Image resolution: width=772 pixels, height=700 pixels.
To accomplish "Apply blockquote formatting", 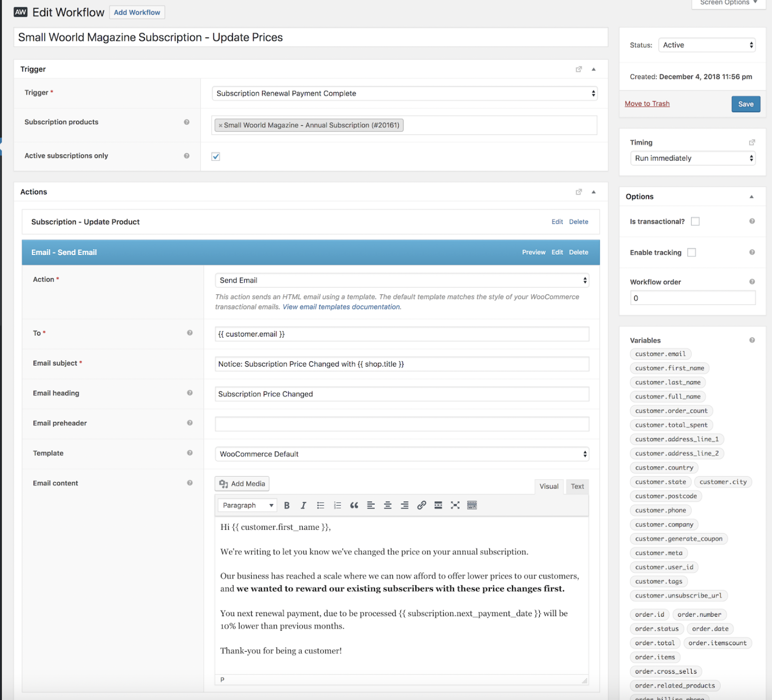I will coord(354,505).
